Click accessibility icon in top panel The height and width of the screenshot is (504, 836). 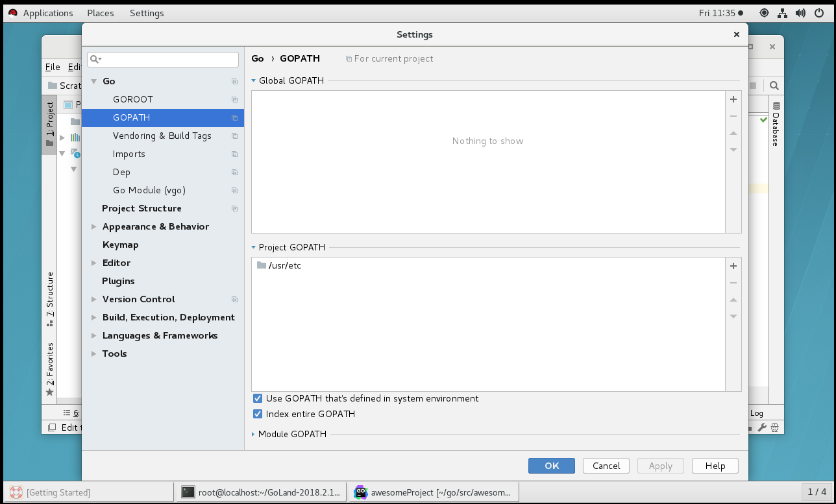point(764,13)
